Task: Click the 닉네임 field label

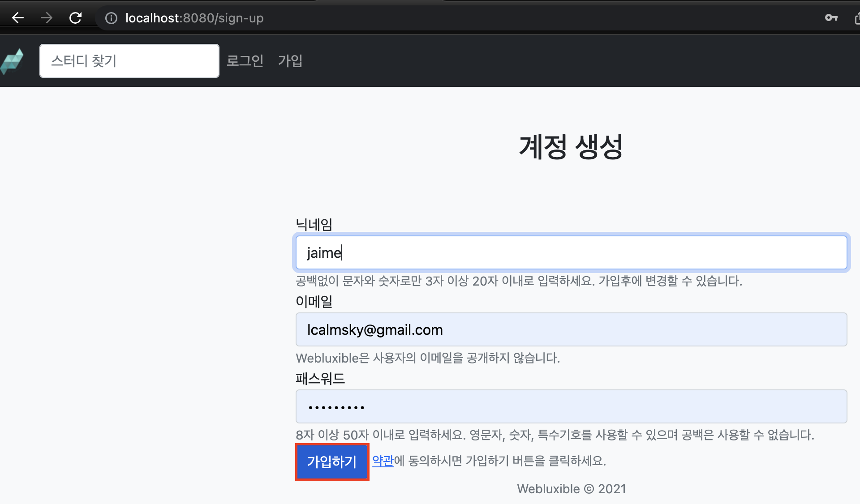Action: coord(314,224)
